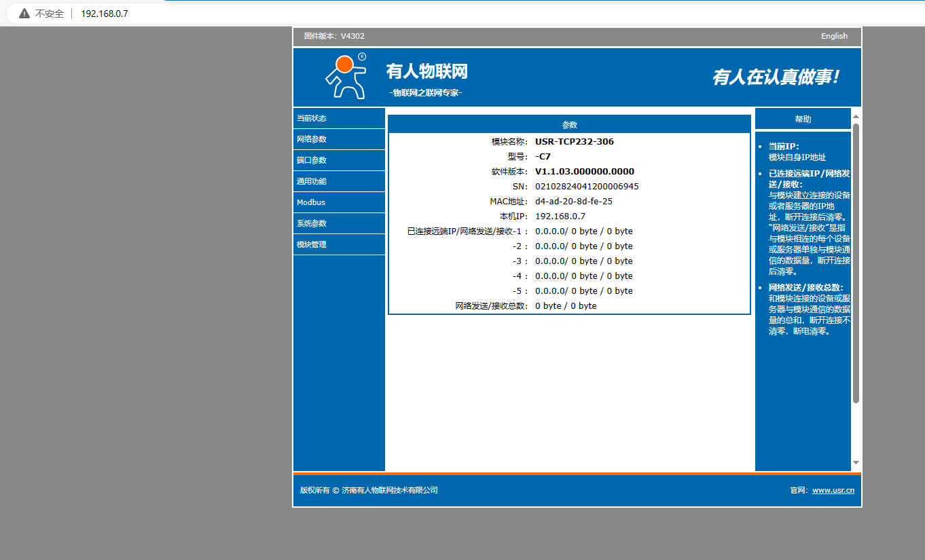Click the 型号 label
Screen dimensions: 925x560
click(x=518, y=157)
